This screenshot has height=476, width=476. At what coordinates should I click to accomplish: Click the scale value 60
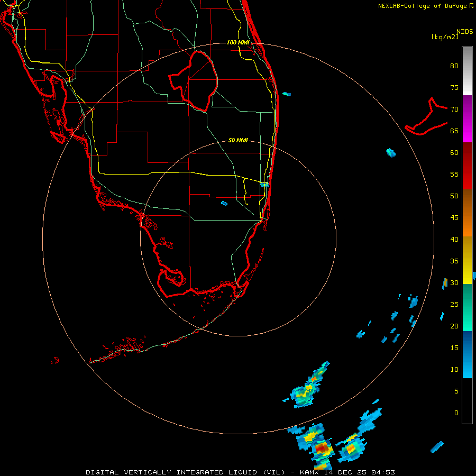pyautogui.click(x=454, y=153)
